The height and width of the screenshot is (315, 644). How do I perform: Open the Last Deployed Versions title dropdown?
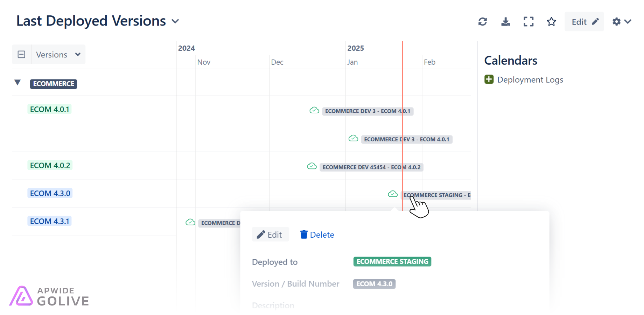[x=175, y=21]
